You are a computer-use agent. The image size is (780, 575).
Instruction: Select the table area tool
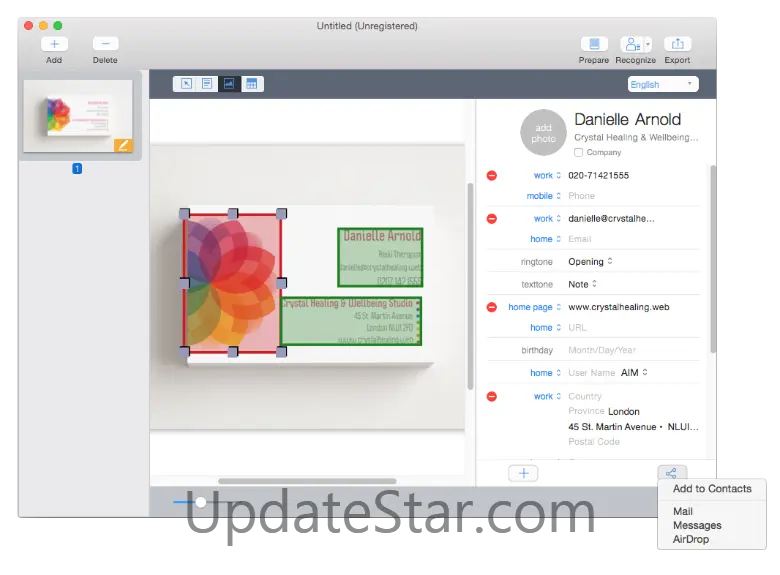[x=252, y=84]
